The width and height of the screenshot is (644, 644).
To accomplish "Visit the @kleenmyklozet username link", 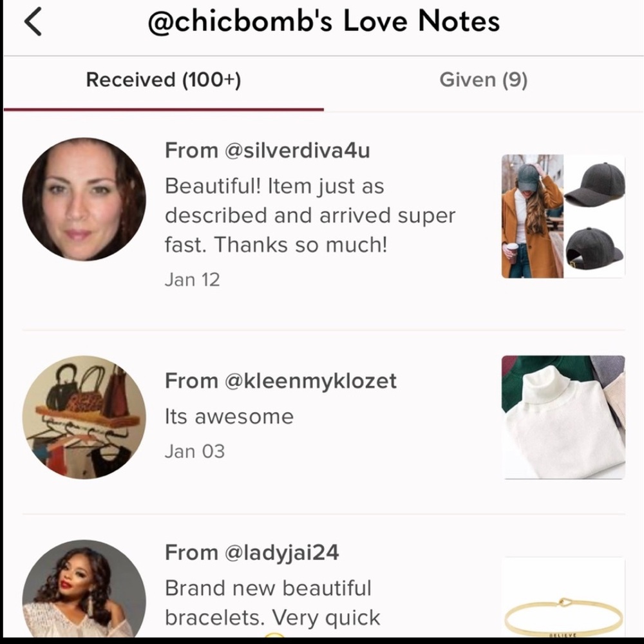I will click(310, 381).
